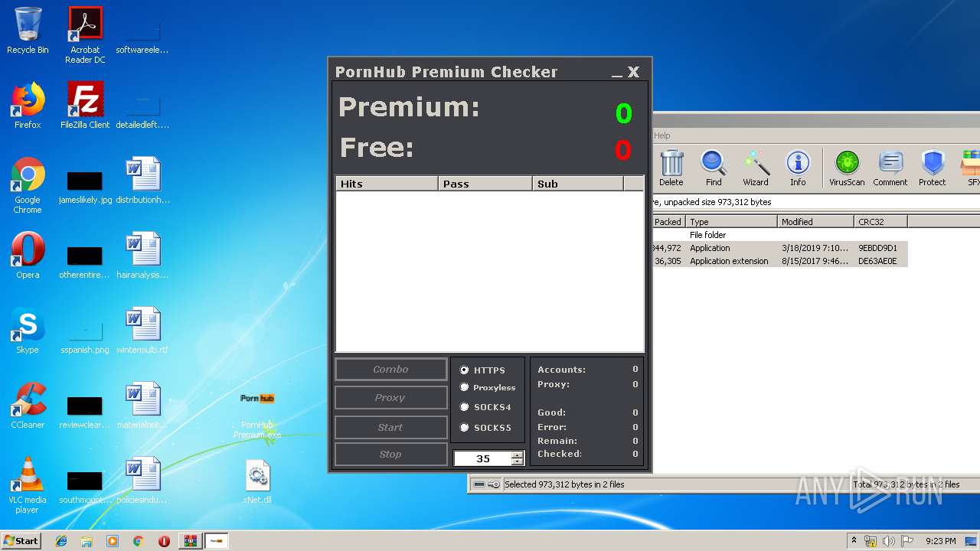The width and height of the screenshot is (980, 551).
Task: Select sspanish.png desktop file
Action: coord(85,337)
